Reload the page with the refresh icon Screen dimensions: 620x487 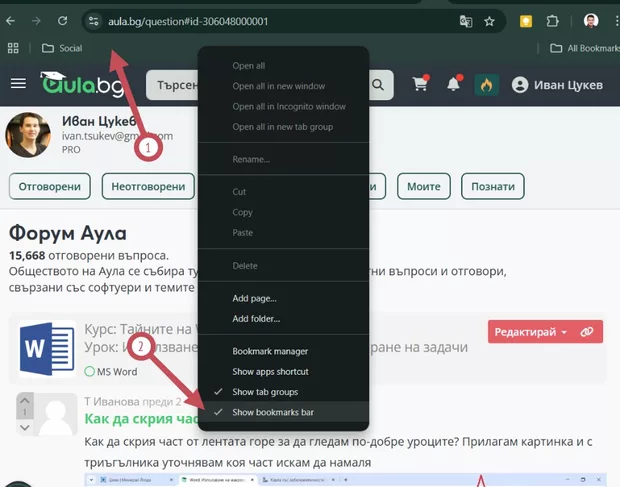(62, 21)
